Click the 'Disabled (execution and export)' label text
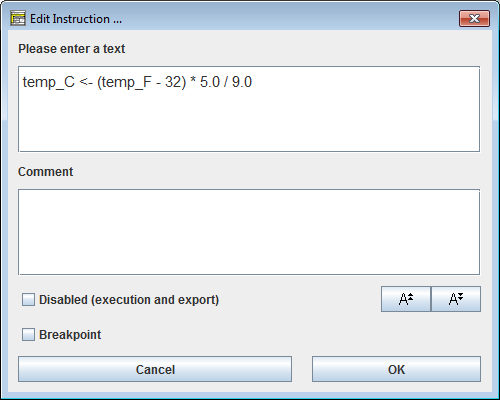 coord(129,300)
